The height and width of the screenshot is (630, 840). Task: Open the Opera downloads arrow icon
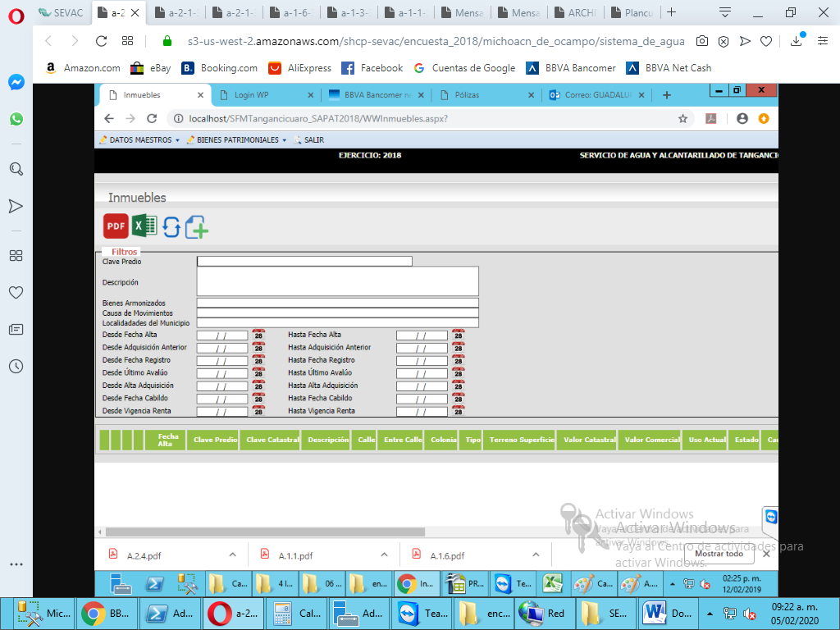tap(797, 41)
